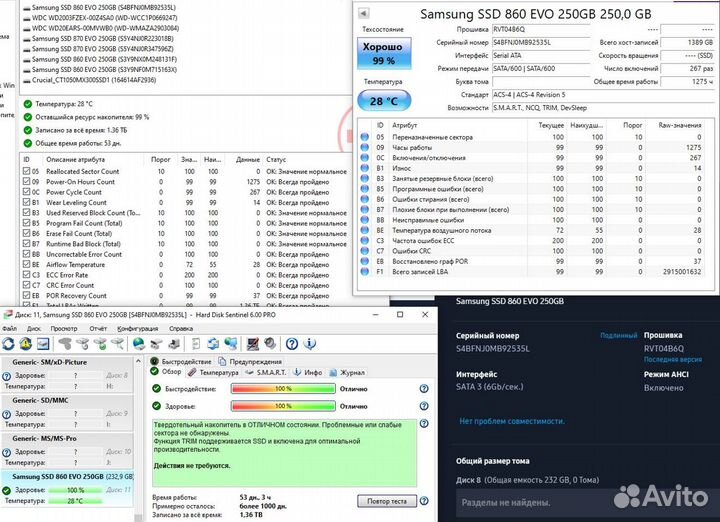Screen dimensions: 720x522
Task: Click the networked computers toolbar icon
Action: (x=231, y=343)
